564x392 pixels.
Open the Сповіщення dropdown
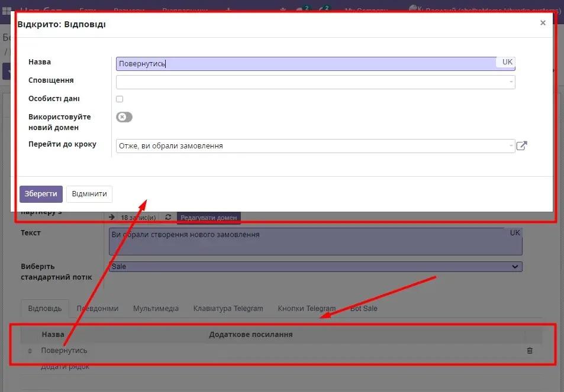(314, 82)
